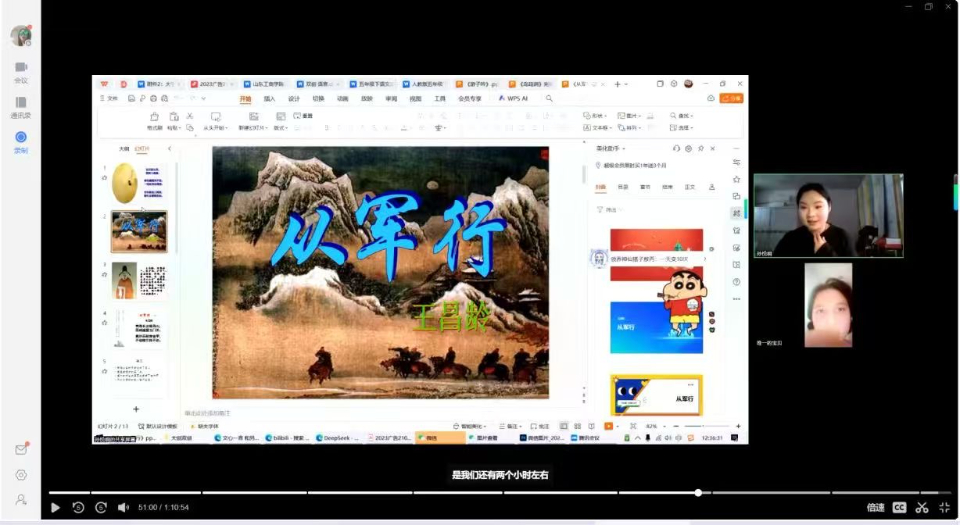Click the star icon in right tool strip
This screenshot has width=960, height=525.
coord(737,179)
